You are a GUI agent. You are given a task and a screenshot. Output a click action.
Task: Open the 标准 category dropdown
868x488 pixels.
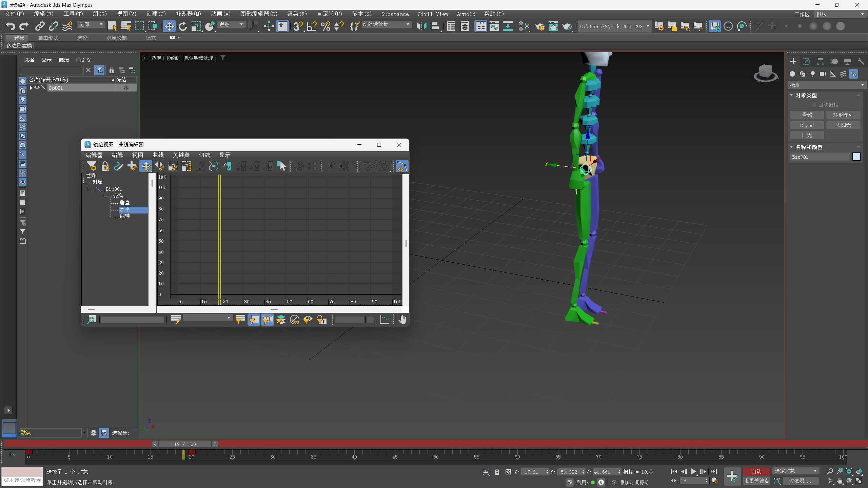pyautogui.click(x=827, y=85)
